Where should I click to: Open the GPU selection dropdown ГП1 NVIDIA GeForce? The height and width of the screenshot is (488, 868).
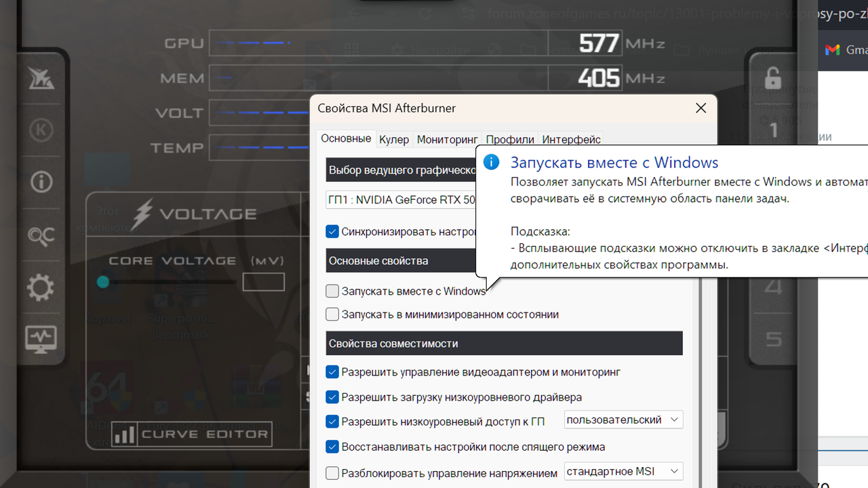401,200
